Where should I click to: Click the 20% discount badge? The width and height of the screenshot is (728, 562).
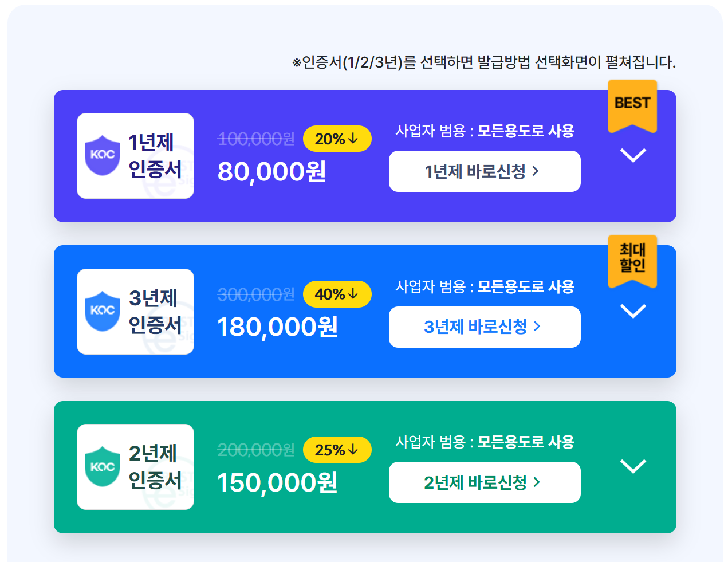click(x=337, y=139)
